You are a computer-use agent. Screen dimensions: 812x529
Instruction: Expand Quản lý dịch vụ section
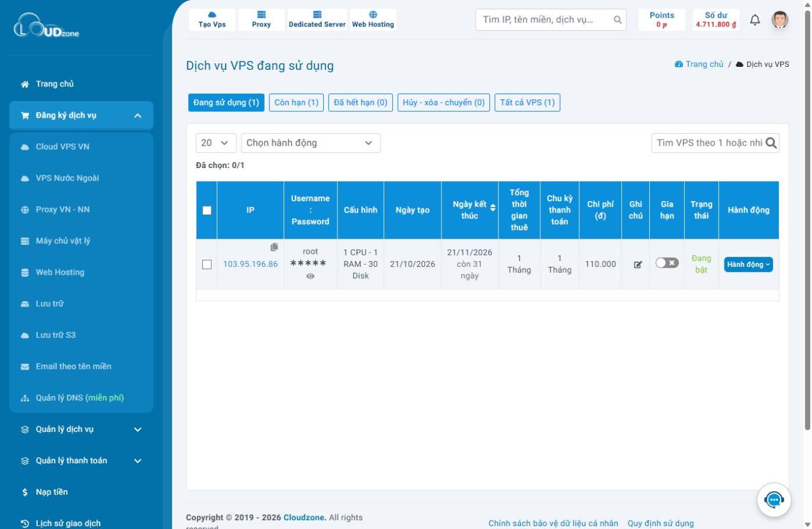click(x=81, y=429)
